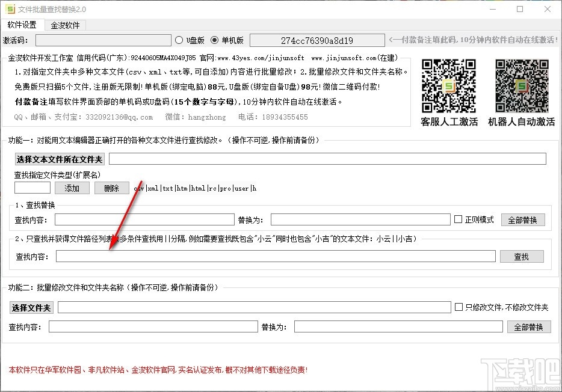Click the WeChat ID hangzhong
562x392 pixels.
[x=207, y=117]
